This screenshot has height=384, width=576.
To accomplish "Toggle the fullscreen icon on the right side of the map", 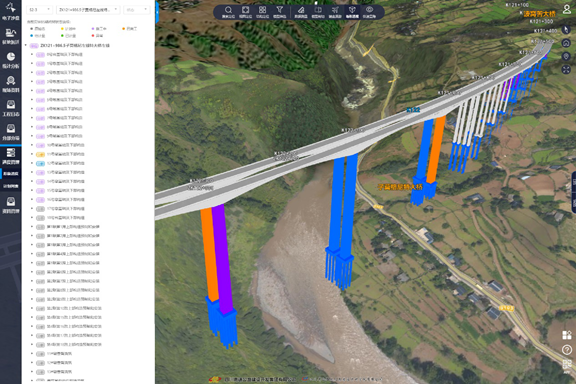I will click(566, 69).
